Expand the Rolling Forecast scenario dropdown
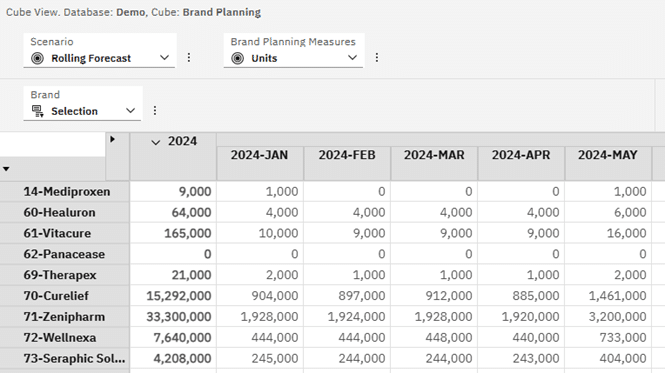The height and width of the screenshot is (373, 665). click(165, 58)
